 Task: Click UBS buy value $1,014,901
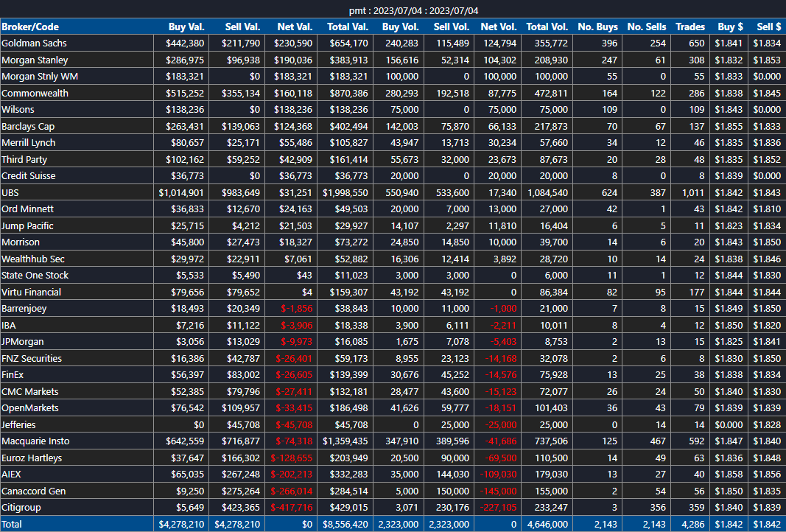click(181, 192)
